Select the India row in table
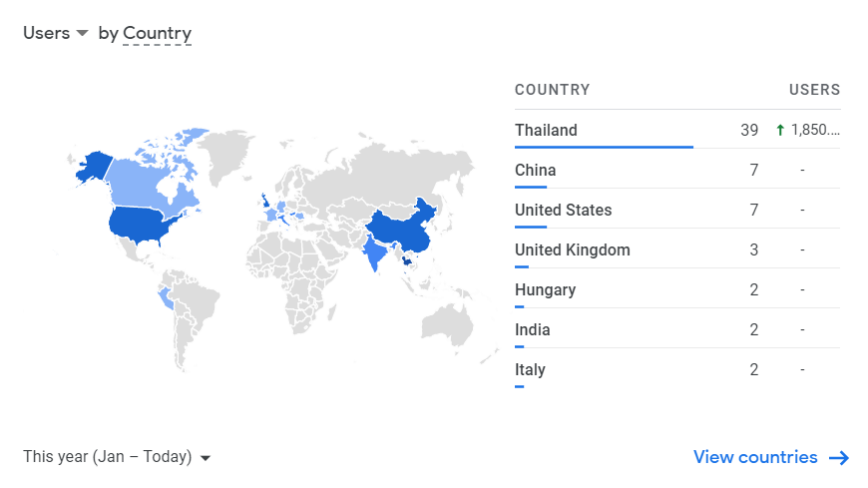 pyautogui.click(x=677, y=329)
